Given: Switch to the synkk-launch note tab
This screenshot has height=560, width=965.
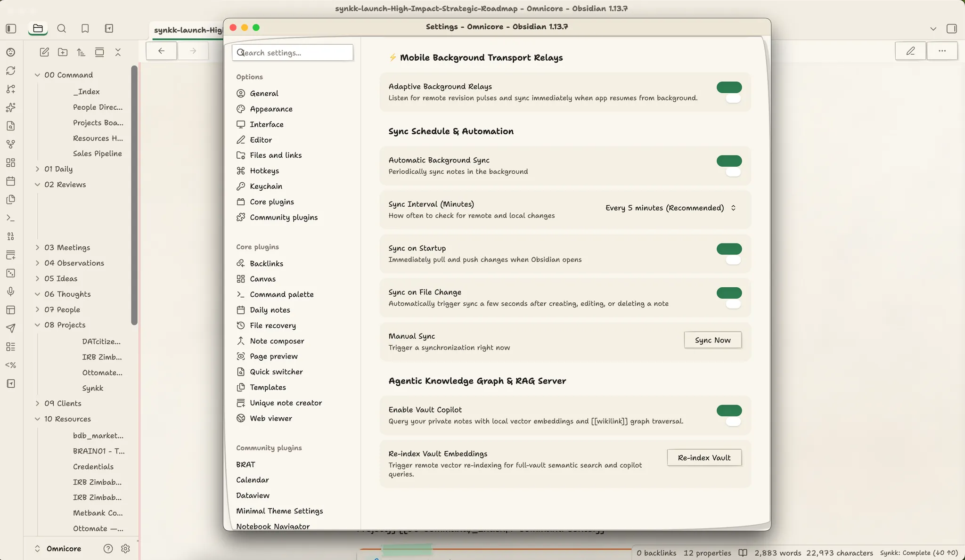Looking at the screenshot, I should pos(187,30).
